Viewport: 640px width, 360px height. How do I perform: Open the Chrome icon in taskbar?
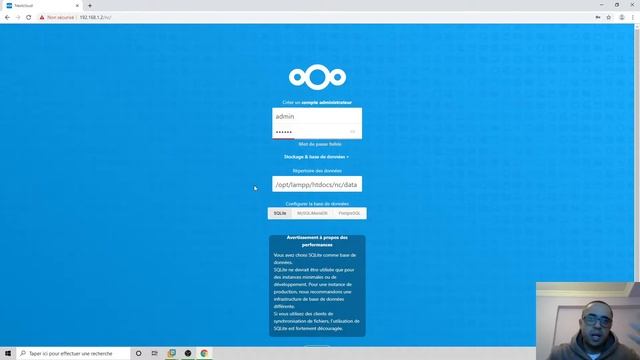[204, 353]
